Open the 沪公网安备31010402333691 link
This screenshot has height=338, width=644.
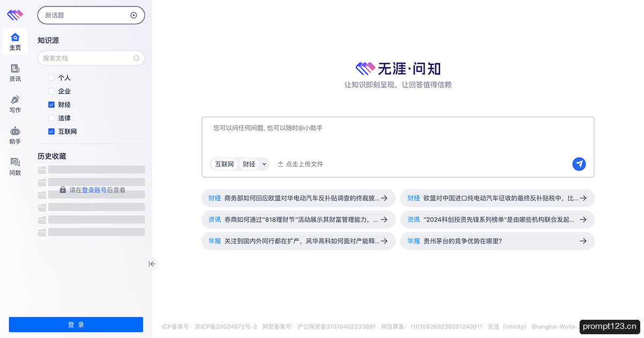click(336, 326)
